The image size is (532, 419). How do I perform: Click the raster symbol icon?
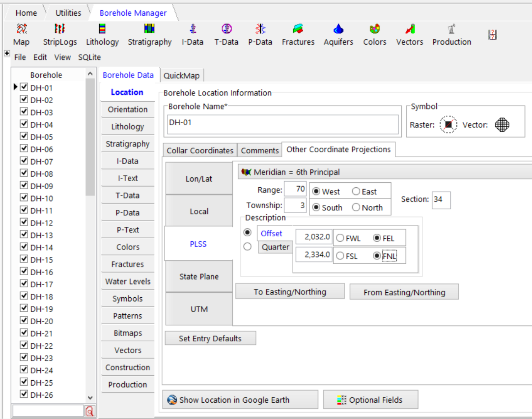click(448, 125)
